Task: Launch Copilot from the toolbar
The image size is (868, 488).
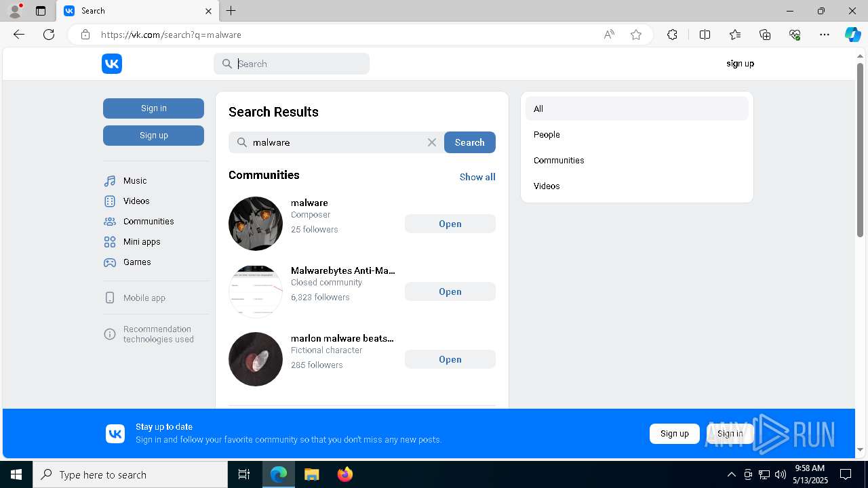Action: [x=852, y=35]
